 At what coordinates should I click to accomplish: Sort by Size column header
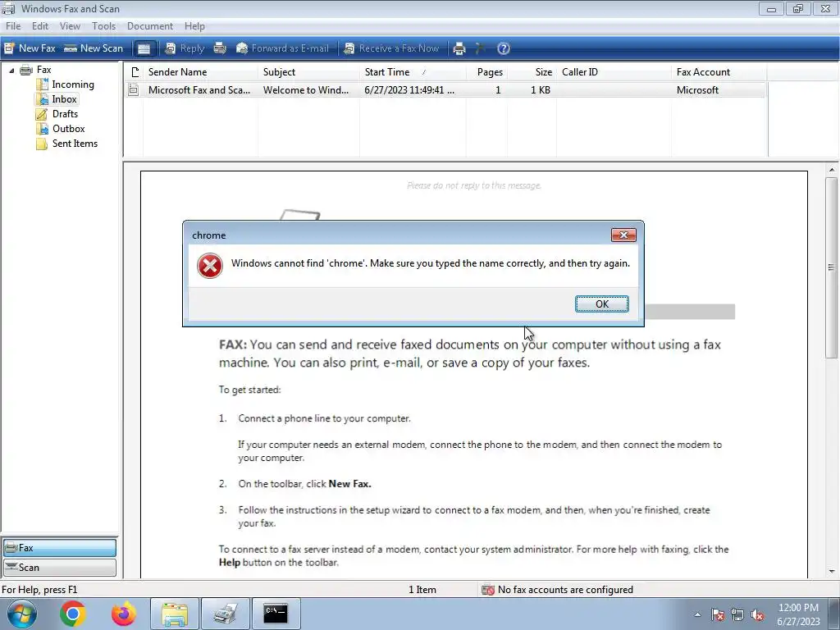click(532, 72)
